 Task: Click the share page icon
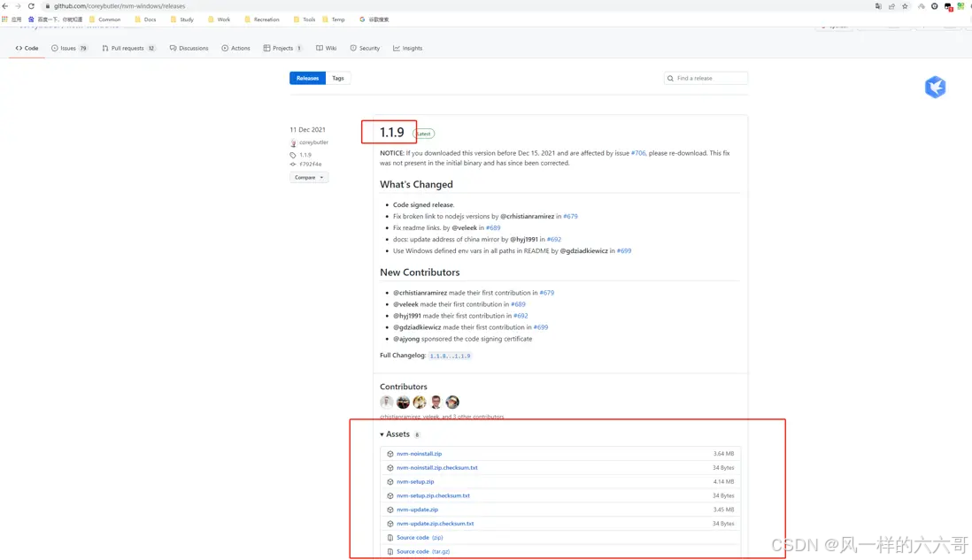(891, 6)
